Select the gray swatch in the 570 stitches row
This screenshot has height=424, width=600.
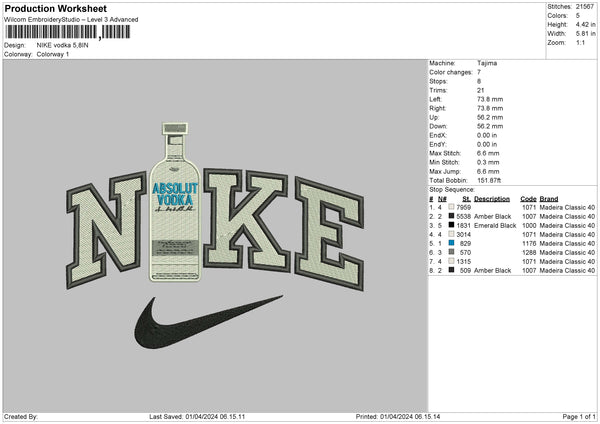click(452, 252)
